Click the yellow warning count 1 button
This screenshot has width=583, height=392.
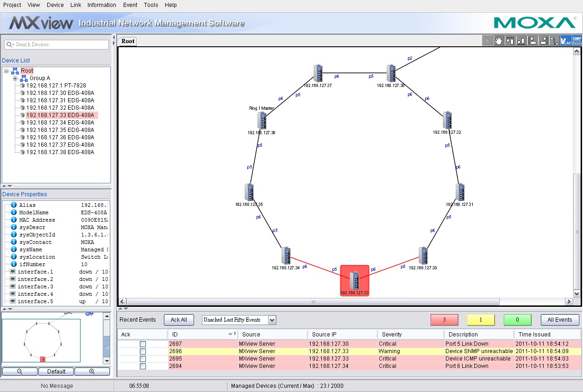click(x=481, y=320)
